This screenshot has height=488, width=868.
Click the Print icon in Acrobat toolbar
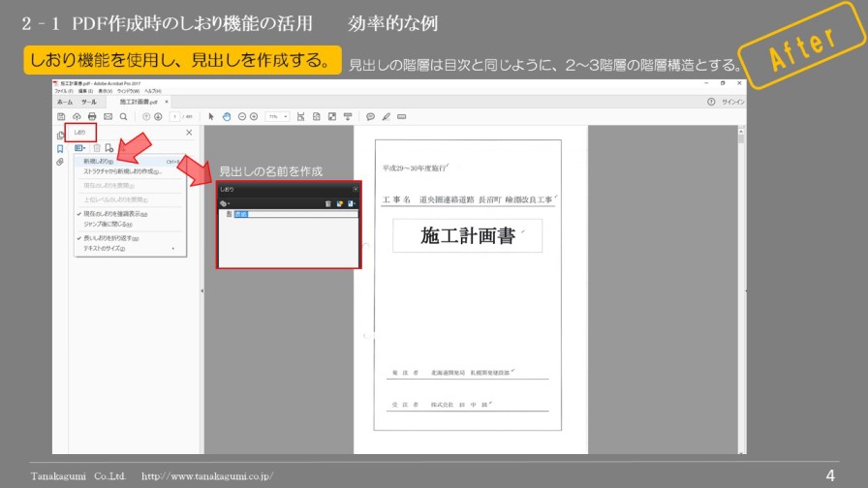pyautogui.click(x=92, y=116)
